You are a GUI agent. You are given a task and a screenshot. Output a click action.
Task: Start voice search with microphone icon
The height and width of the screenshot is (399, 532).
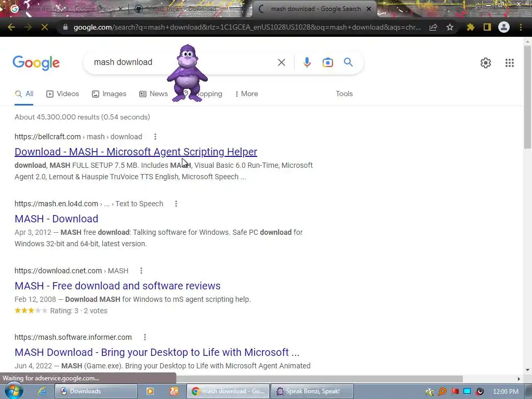click(307, 62)
